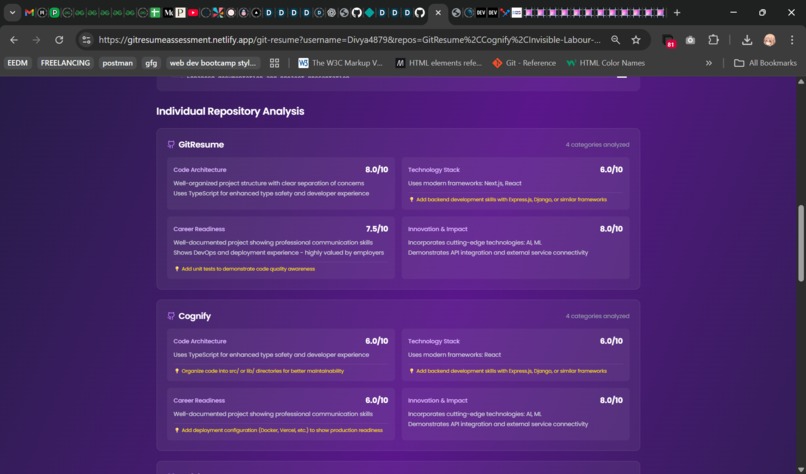Open the gfg bookmark folder
The image size is (806, 474).
pos(151,63)
